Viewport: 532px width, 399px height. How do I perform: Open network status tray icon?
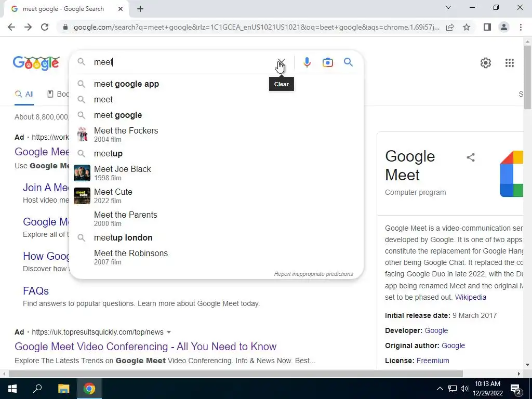(453, 389)
